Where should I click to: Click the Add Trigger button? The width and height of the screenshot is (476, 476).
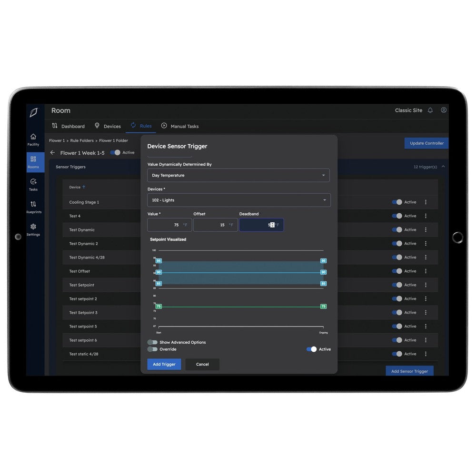[164, 364]
